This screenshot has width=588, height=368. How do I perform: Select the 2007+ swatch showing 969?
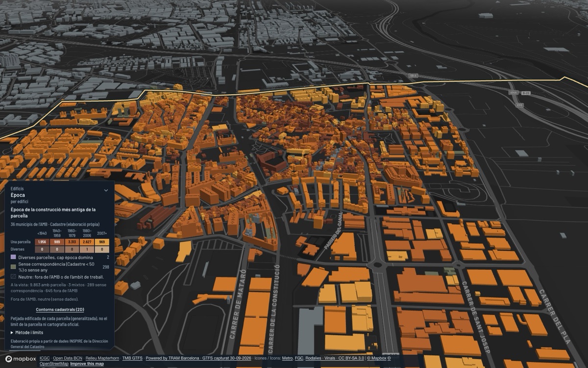point(101,242)
